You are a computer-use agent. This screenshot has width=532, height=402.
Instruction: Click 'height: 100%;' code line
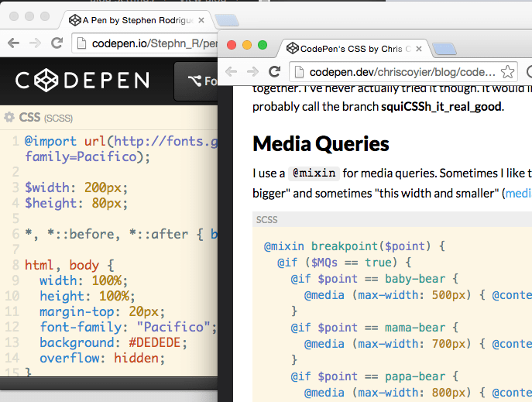click(x=88, y=296)
